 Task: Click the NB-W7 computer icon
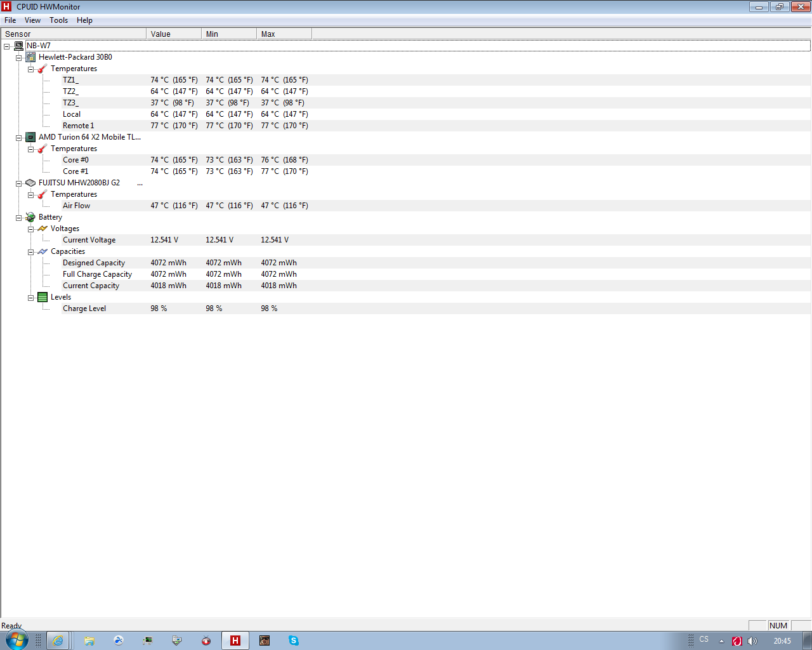[19, 46]
